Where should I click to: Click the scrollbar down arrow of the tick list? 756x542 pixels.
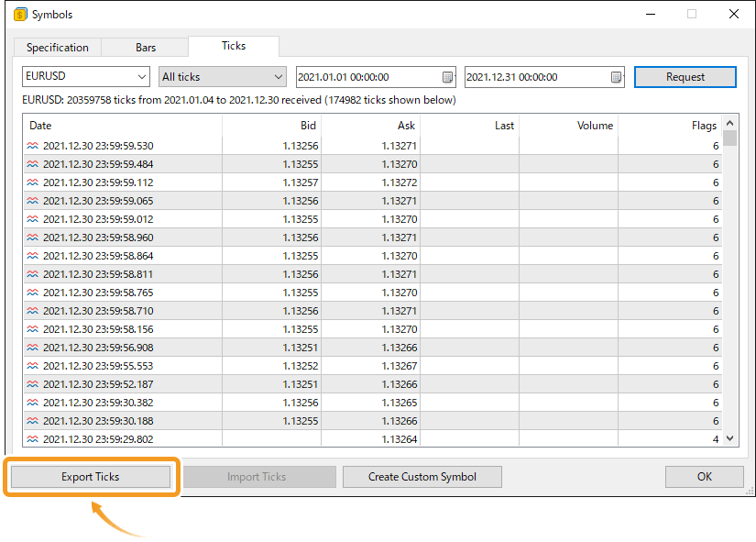(730, 438)
